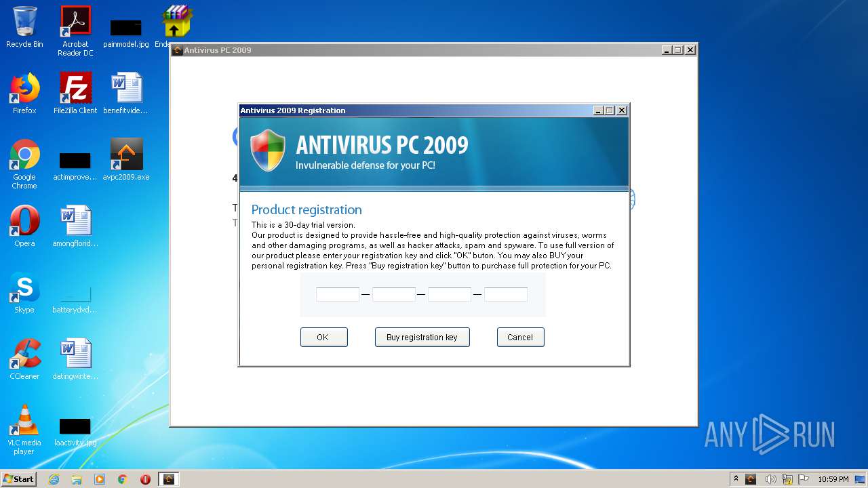Minimize the Antivirus 2009 Registration dialog
868x488 pixels.
pos(598,110)
